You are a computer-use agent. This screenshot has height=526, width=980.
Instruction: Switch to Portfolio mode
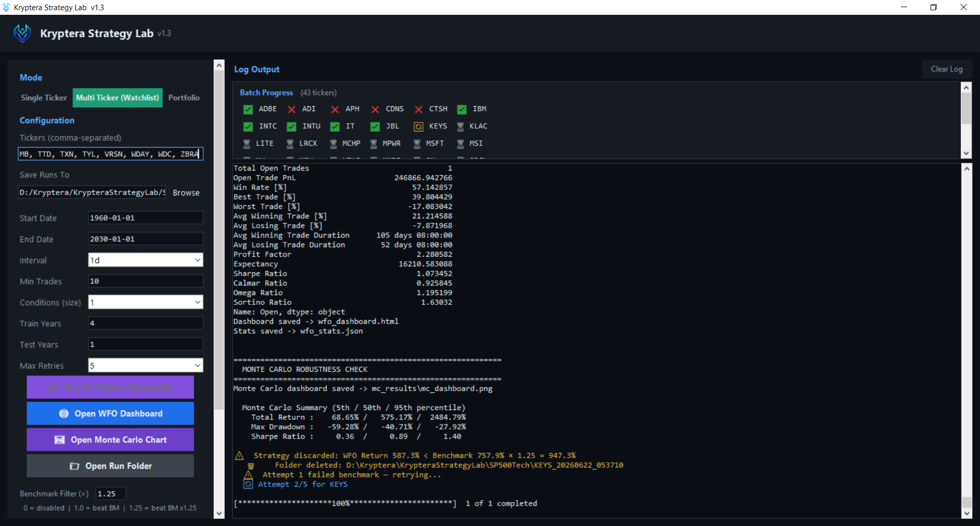pyautogui.click(x=184, y=98)
